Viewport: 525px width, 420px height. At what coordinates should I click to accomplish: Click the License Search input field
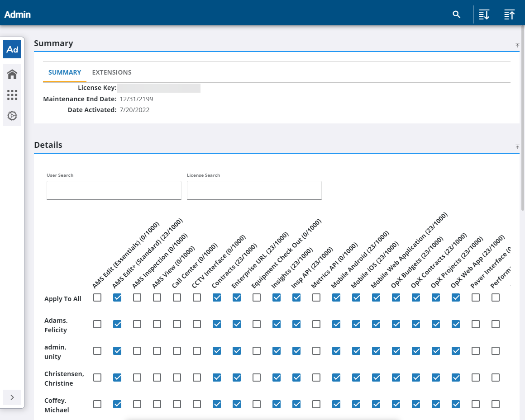click(254, 190)
